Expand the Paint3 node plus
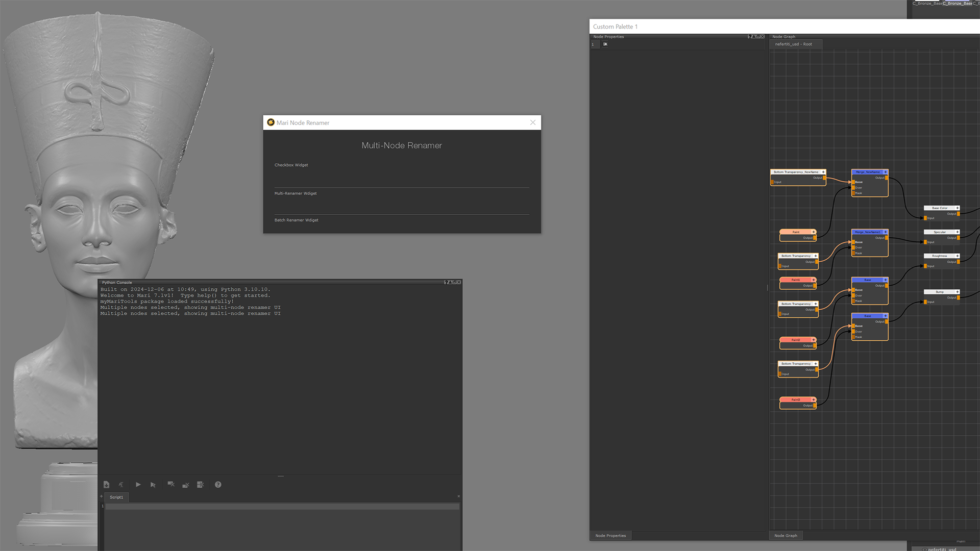Screen dimensions: 980x551 click(814, 399)
